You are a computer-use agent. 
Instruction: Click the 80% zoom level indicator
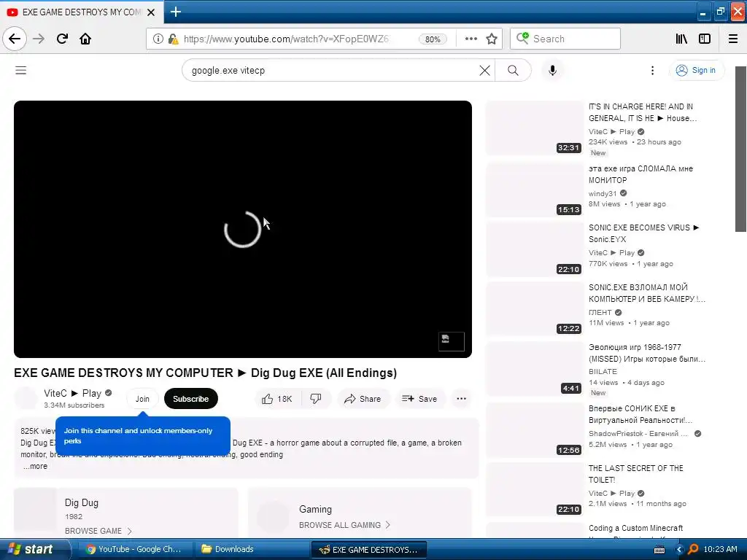click(433, 39)
